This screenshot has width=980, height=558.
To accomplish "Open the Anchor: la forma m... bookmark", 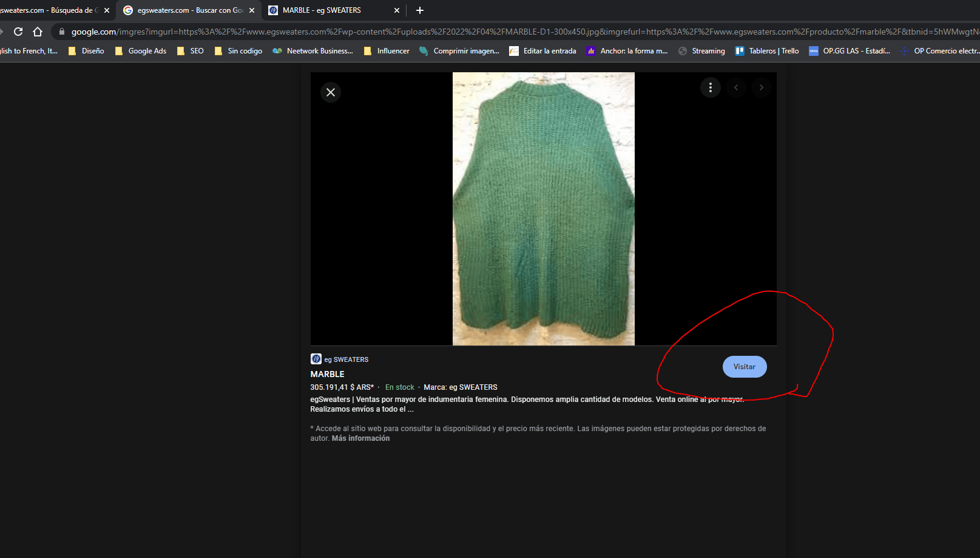I will click(x=627, y=51).
